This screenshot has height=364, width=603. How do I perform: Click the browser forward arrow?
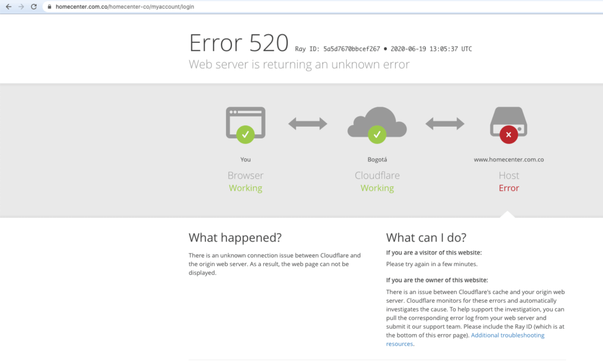tap(21, 6)
